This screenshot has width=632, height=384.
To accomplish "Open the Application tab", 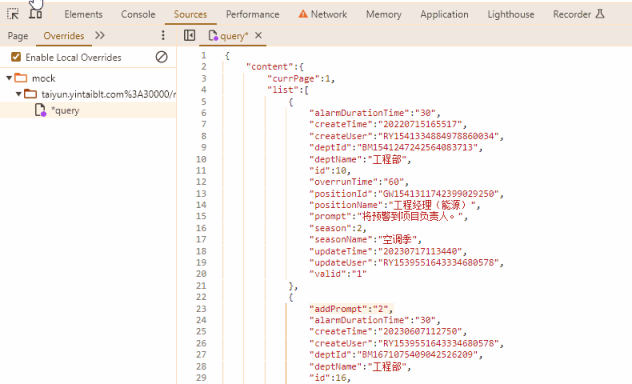I will 444,15.
